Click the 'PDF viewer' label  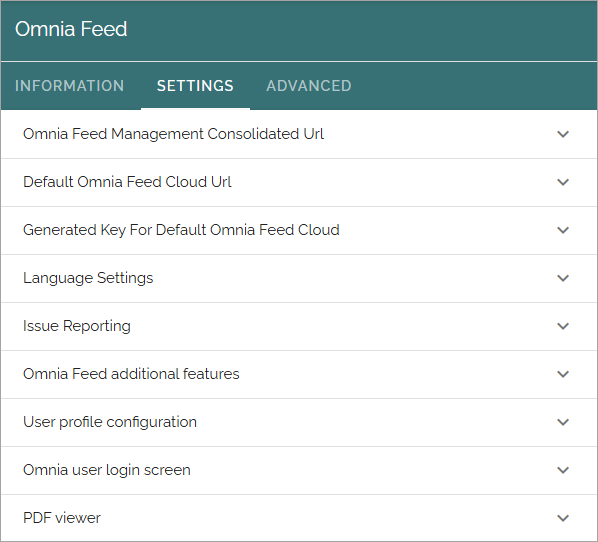(62, 518)
